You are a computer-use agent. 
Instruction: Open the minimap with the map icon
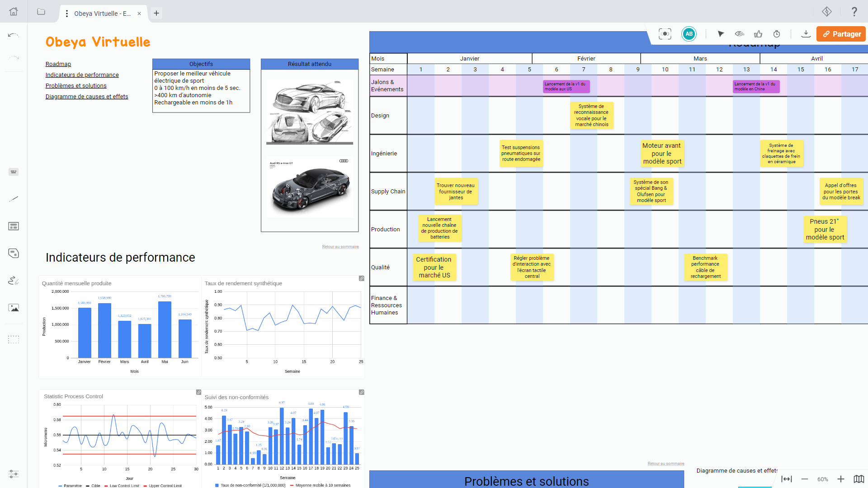click(859, 479)
